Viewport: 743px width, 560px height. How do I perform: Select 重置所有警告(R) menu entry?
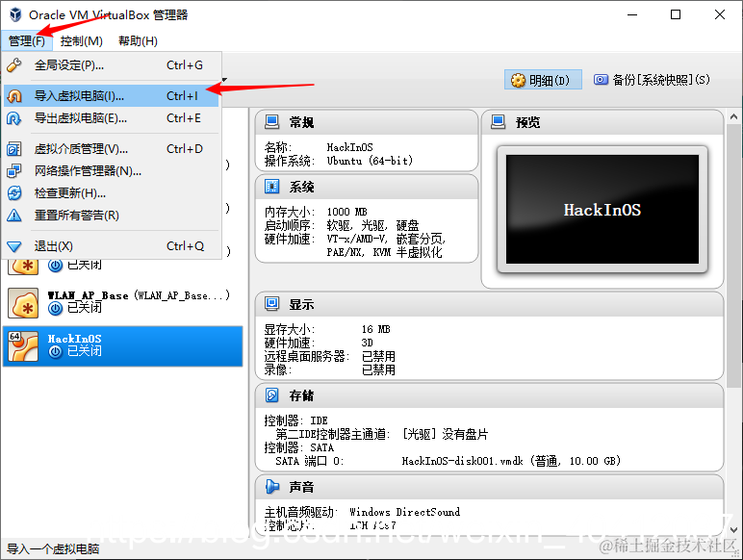pyautogui.click(x=112, y=216)
